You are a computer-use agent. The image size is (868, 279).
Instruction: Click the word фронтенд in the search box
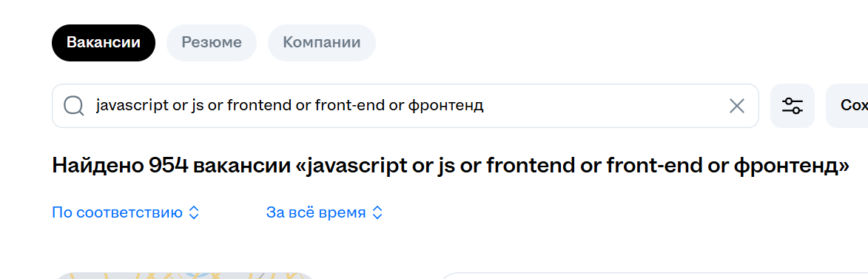tap(445, 105)
